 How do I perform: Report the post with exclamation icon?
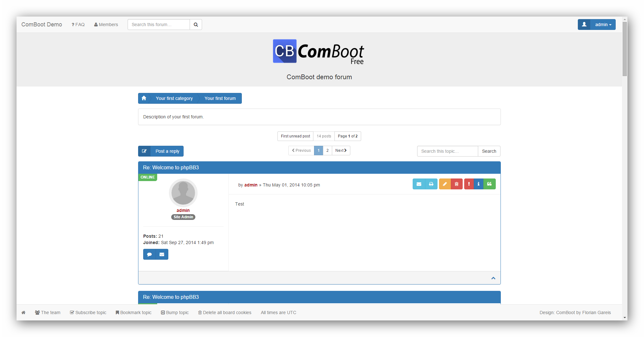469,184
